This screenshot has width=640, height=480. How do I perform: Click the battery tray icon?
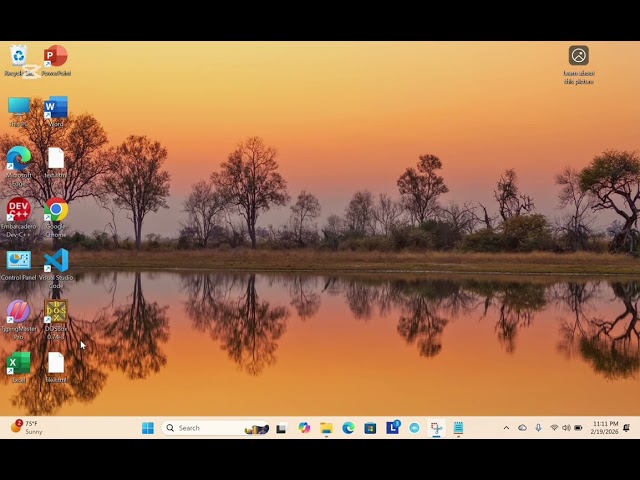pos(578,428)
